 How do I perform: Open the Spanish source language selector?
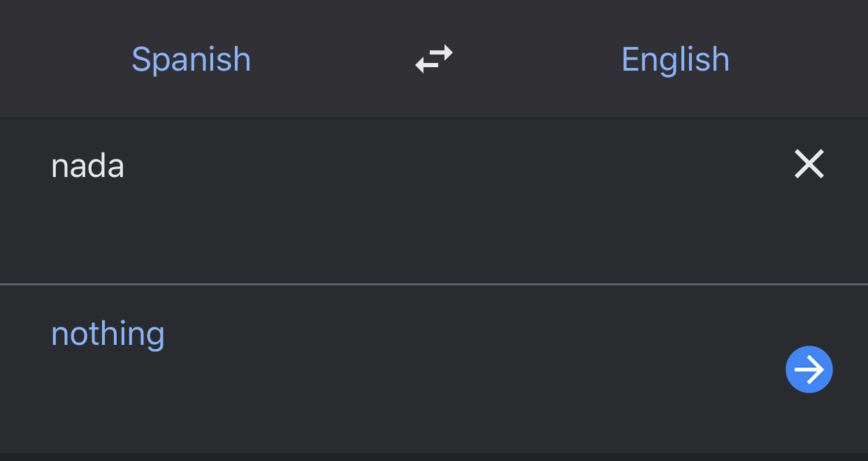coord(191,59)
